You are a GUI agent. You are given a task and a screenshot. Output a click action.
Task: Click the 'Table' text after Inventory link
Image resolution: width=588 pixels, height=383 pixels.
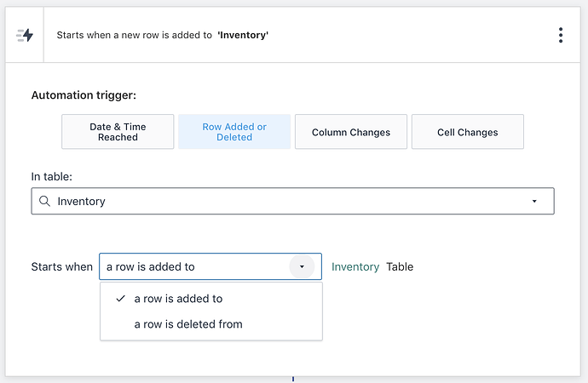click(x=400, y=266)
